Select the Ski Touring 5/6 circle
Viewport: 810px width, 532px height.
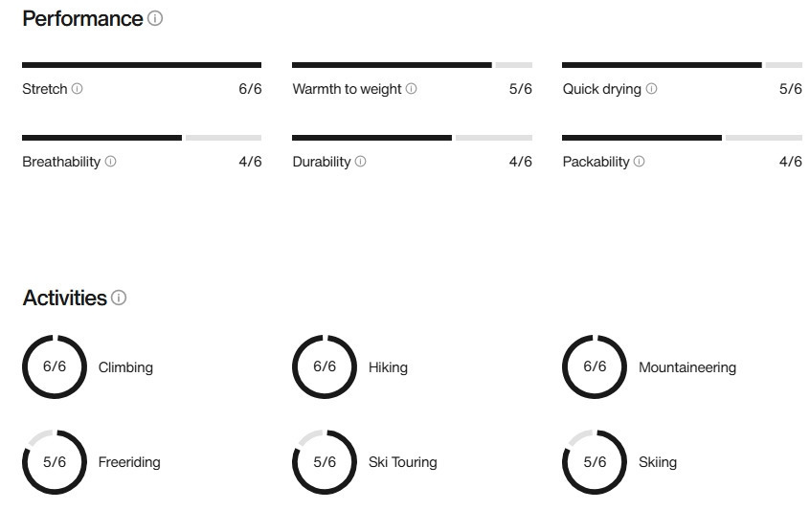(x=325, y=462)
